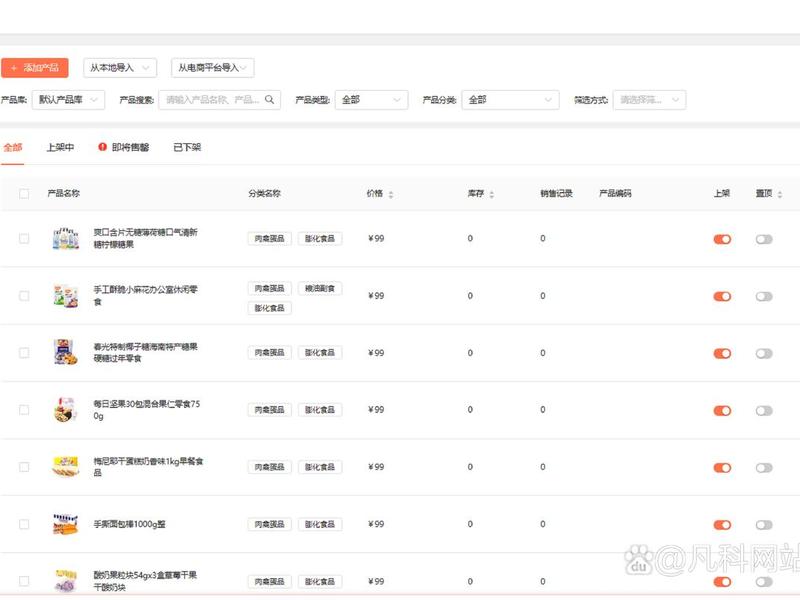Sort the list by 置顶 column arrows
Image resolution: width=800 pixels, height=600 pixels.
(780, 194)
